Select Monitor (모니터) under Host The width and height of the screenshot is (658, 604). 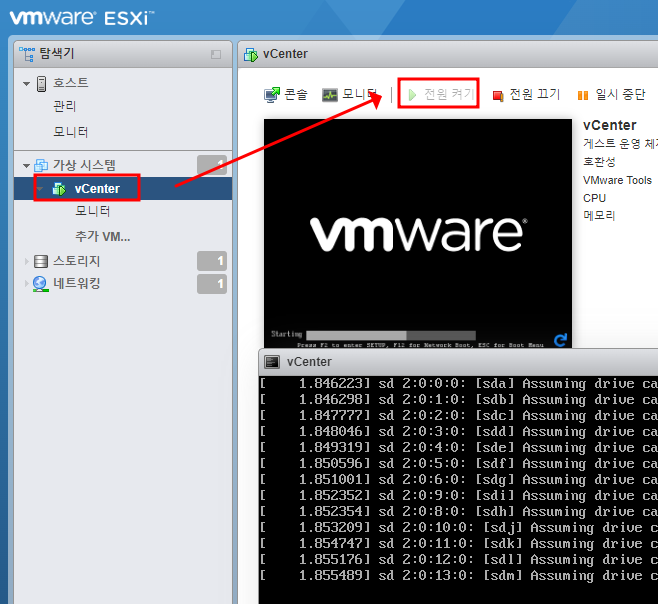point(70,132)
